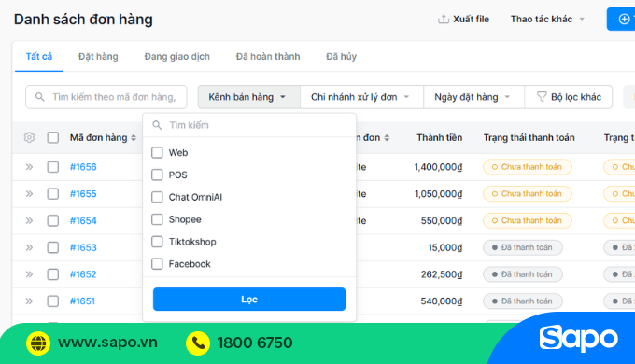Click the Lọc filter button
The width and height of the screenshot is (635, 364).
click(249, 300)
